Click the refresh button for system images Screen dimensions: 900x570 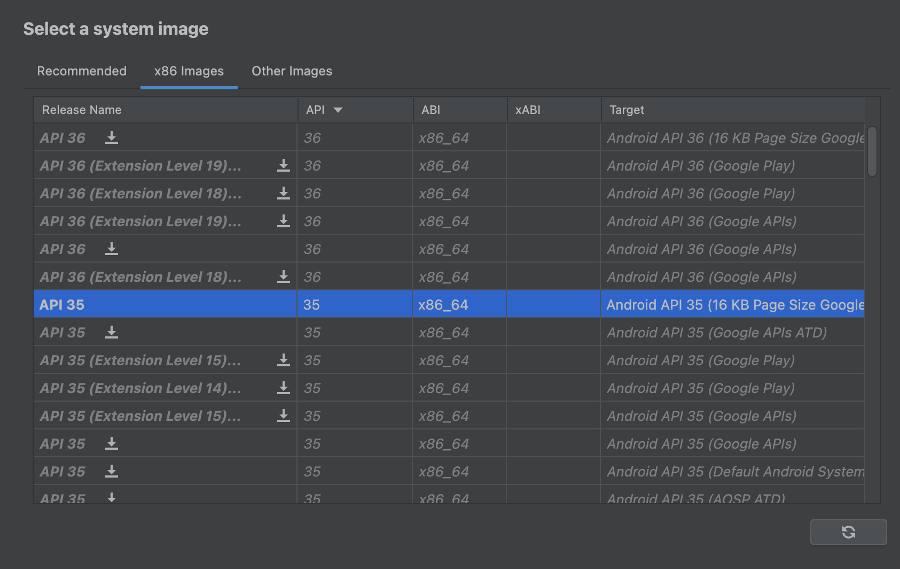pos(848,532)
